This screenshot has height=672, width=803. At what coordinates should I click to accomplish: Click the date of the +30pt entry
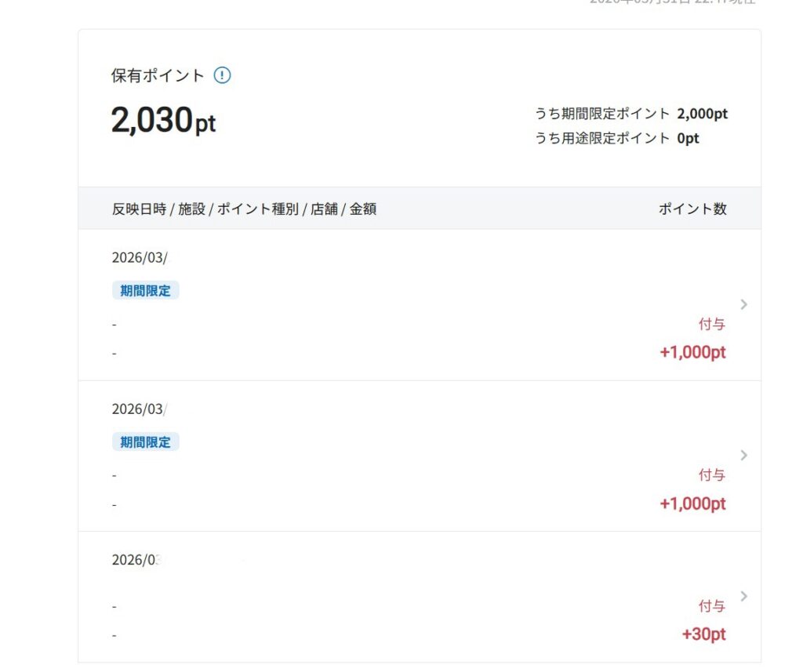pyautogui.click(x=136, y=560)
